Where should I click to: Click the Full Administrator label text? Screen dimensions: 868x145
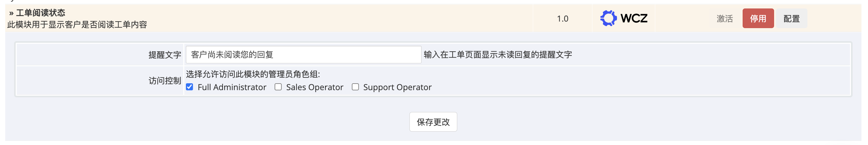coord(232,88)
